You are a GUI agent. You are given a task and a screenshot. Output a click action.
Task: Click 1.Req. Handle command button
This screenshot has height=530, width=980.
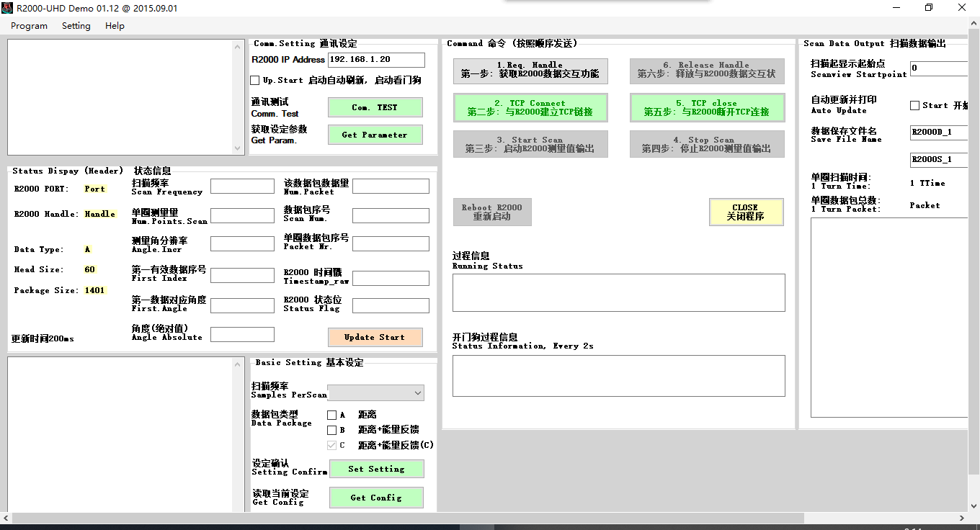(x=530, y=70)
